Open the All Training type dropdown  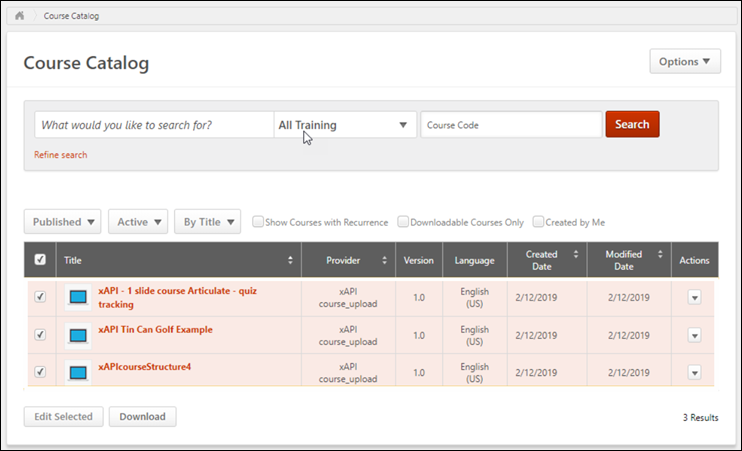(345, 125)
